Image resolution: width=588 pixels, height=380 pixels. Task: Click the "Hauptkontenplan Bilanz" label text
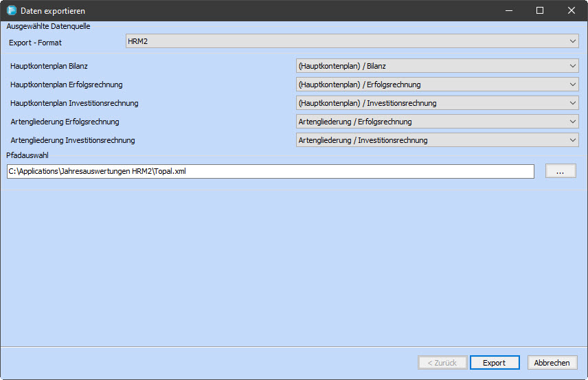(49, 66)
